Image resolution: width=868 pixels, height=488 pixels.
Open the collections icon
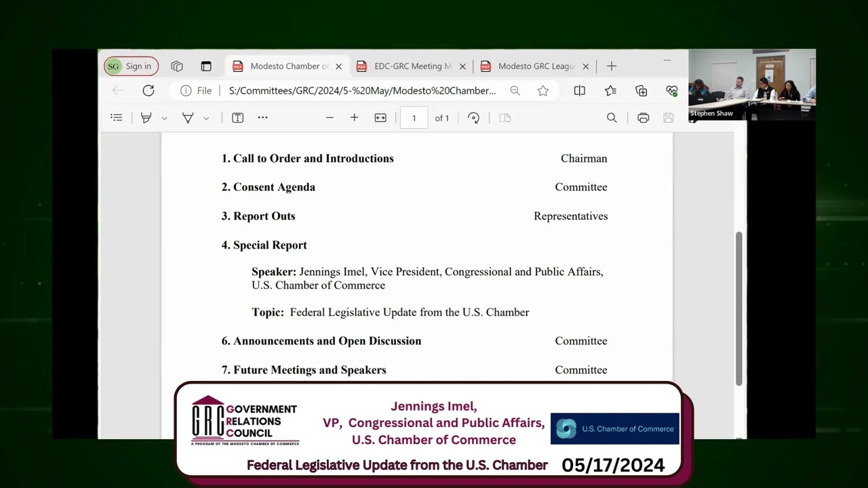tap(642, 91)
